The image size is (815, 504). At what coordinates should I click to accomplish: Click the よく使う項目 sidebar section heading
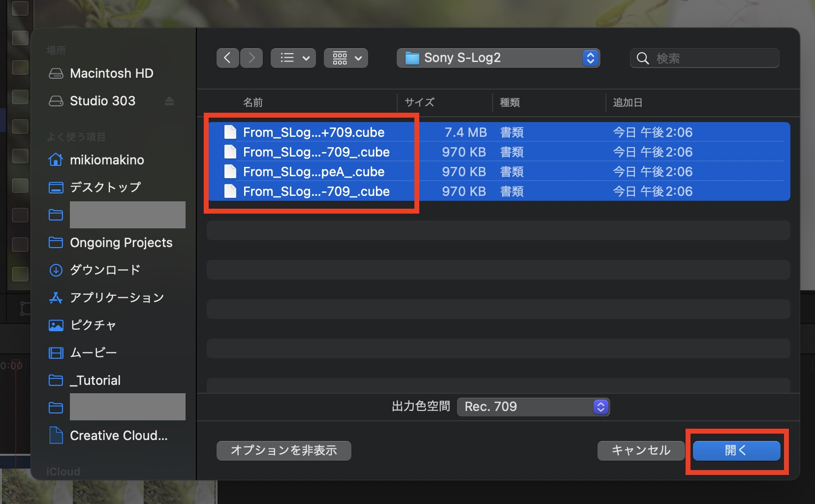pos(76,137)
